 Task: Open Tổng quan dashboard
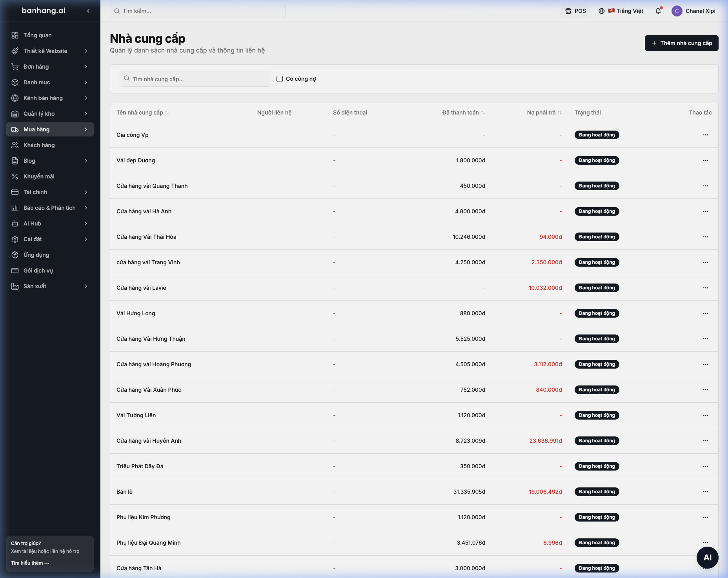tap(50, 35)
